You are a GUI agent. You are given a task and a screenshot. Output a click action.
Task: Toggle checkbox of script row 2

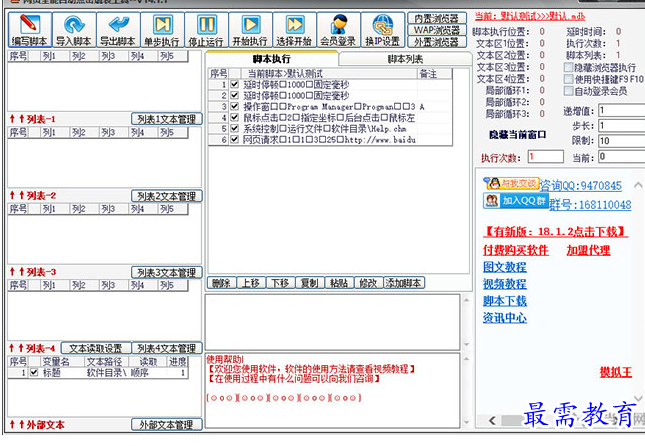(234, 95)
